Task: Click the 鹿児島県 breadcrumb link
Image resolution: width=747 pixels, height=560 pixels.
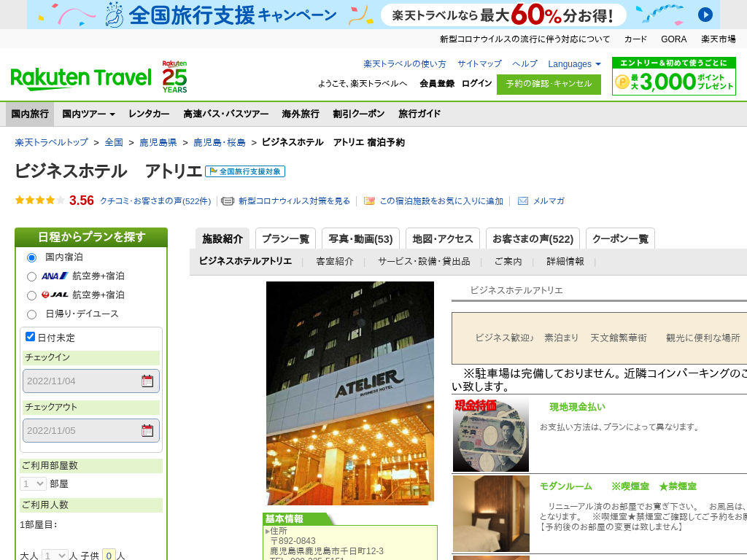Action: (158, 142)
